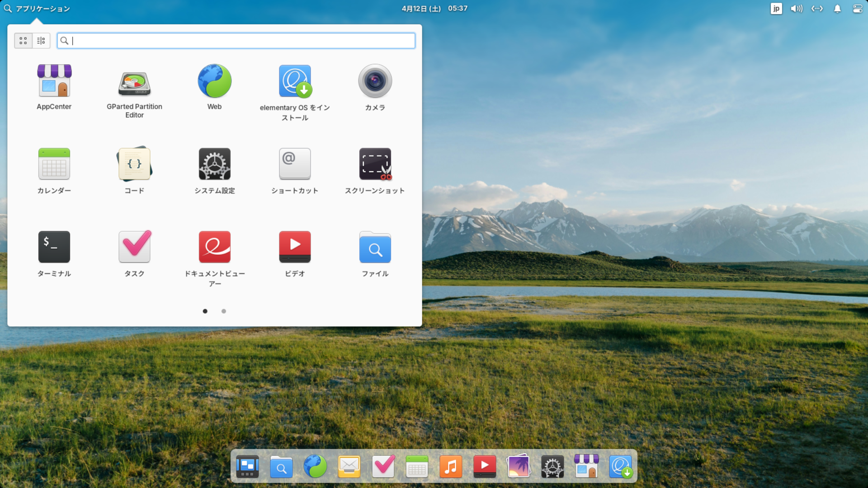Open the ターミナル terminal app
The width and height of the screenshot is (868, 488).
54,247
